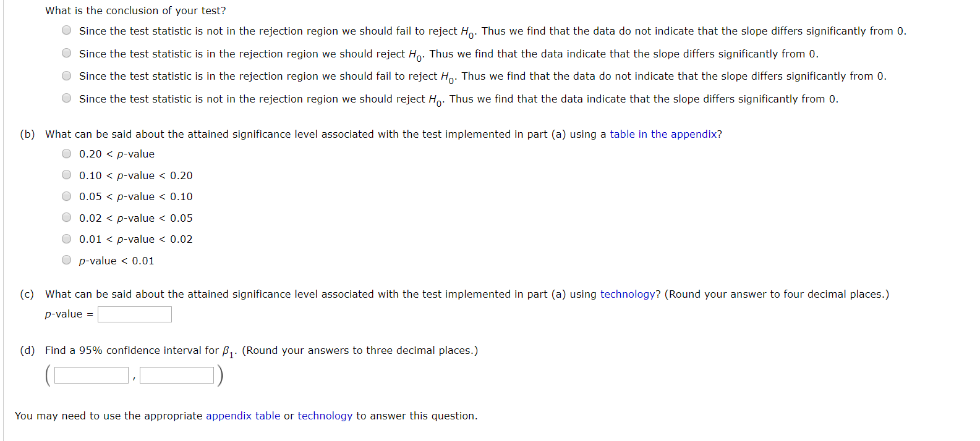
Task: Open the bottom technology link
Action: click(x=325, y=416)
